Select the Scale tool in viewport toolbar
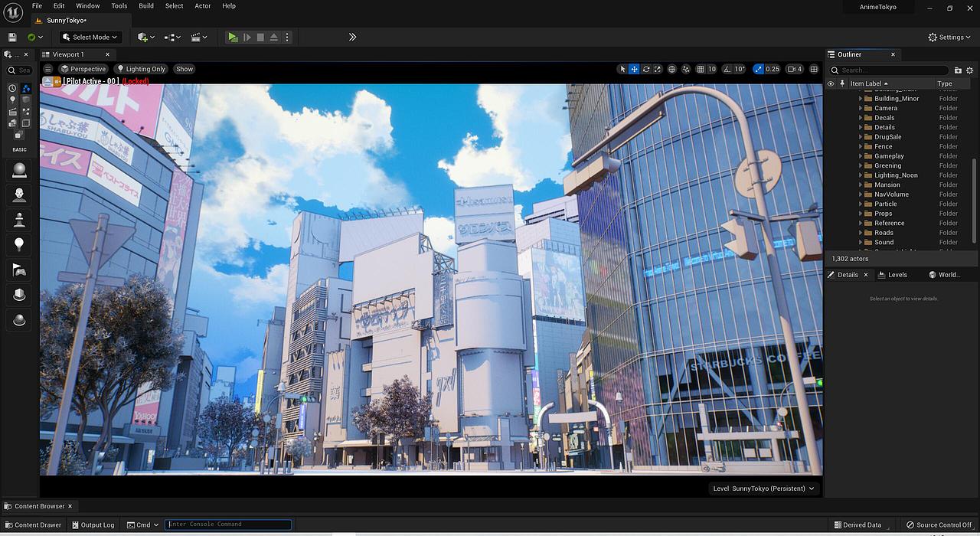 click(x=658, y=69)
